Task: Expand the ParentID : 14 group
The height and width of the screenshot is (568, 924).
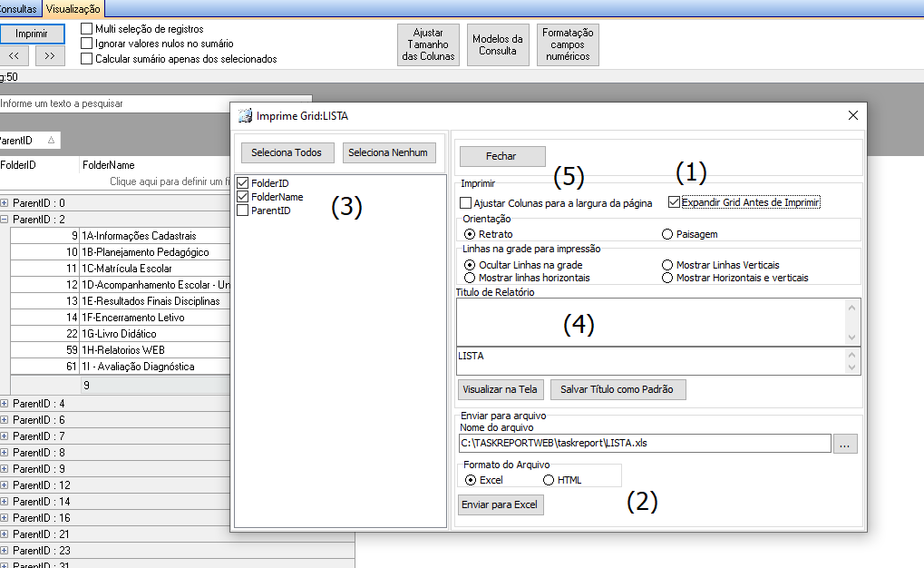Action: 5,502
